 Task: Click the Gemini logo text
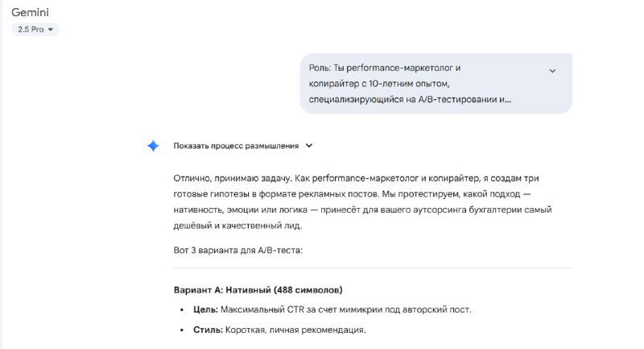32,12
